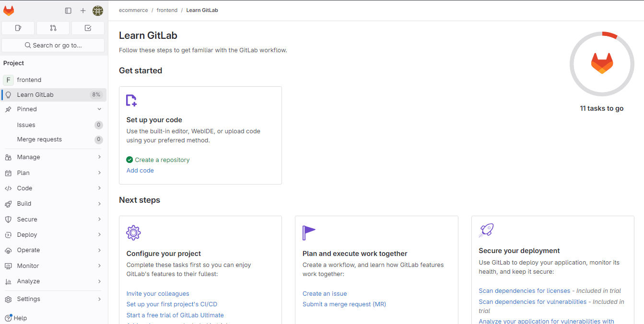Go to ecommerce breadcrumb link
This screenshot has width=644, height=324.
tap(133, 10)
